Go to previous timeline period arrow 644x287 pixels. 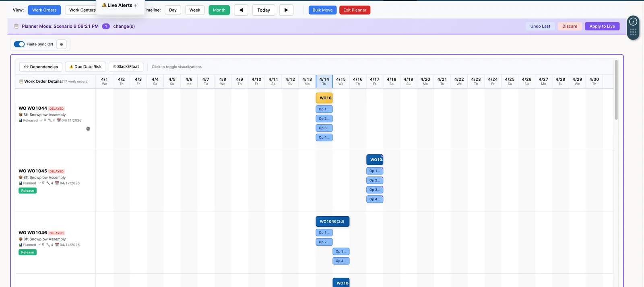(x=241, y=10)
